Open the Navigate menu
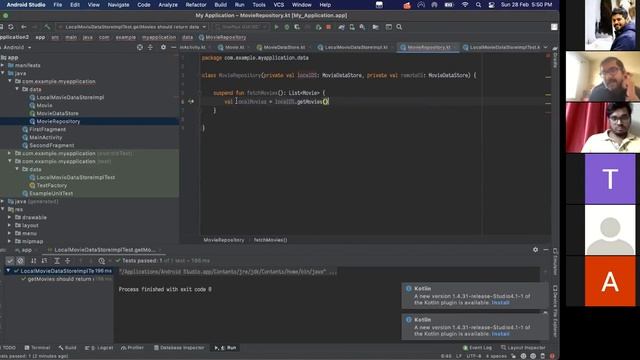This screenshot has width=640, height=360. 118,5
